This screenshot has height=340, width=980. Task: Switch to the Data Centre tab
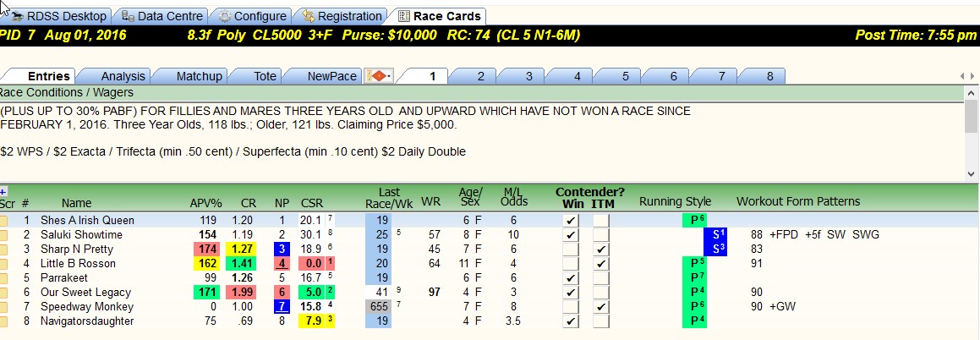pyautogui.click(x=162, y=16)
